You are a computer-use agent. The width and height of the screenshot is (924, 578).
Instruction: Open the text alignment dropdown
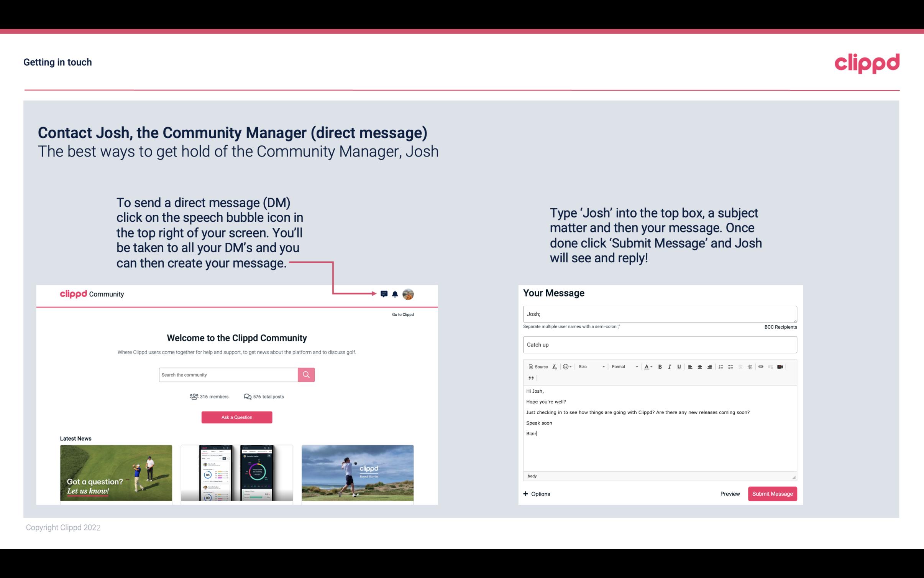click(x=691, y=366)
